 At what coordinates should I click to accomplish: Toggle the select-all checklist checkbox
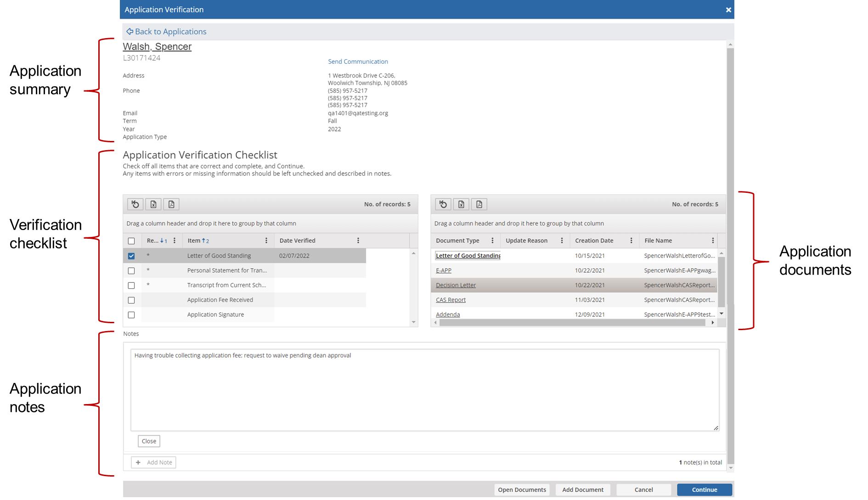click(x=131, y=241)
